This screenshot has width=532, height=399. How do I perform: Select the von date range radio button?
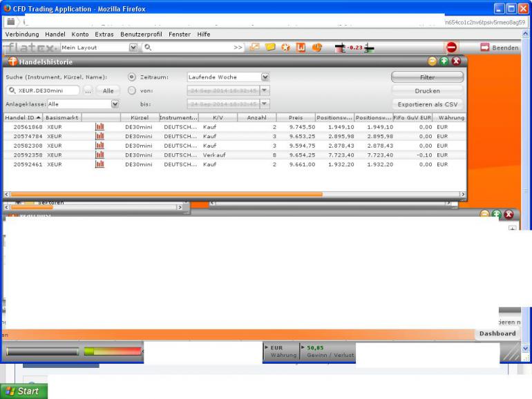coord(132,90)
